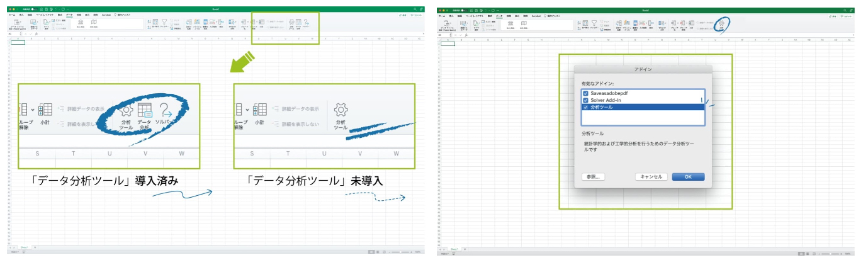Viewport: 868px width, 267px height.
Task: Select Sheet1 tab in left screenshot
Action: [x=24, y=247]
